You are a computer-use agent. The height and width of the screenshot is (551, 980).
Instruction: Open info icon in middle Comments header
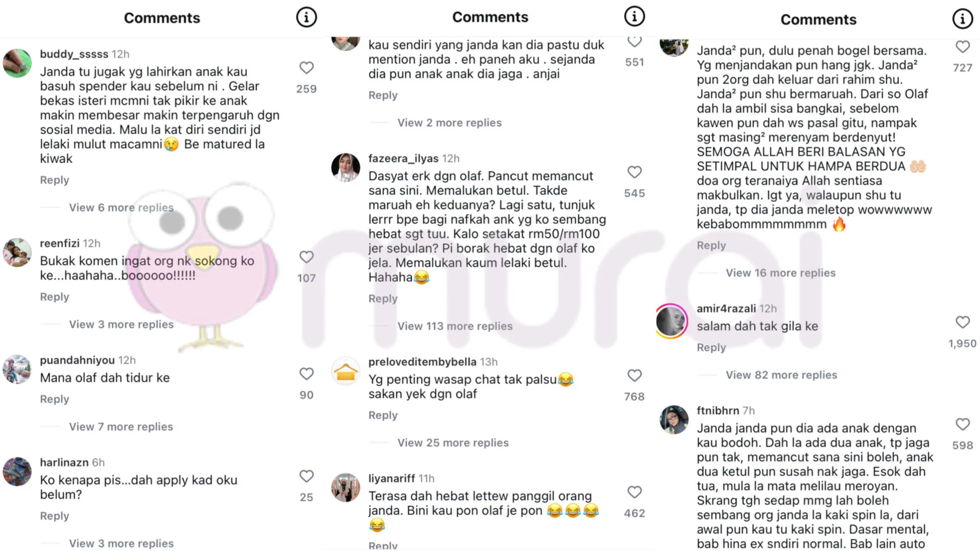tap(634, 16)
